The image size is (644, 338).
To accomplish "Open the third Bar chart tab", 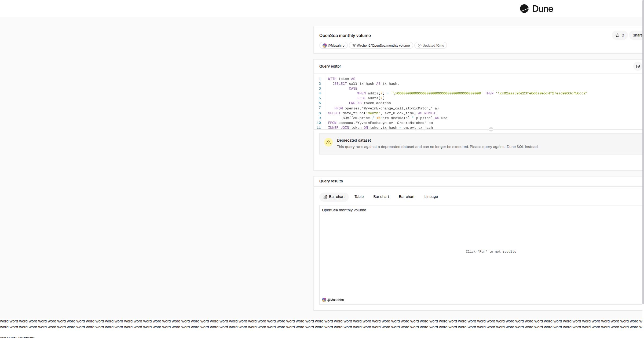I will (x=407, y=197).
